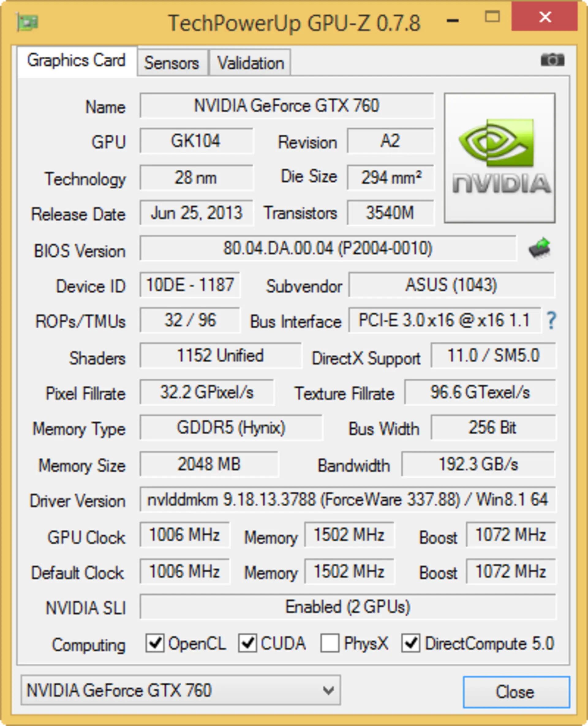Minimize the GPU-Z window

point(453,21)
